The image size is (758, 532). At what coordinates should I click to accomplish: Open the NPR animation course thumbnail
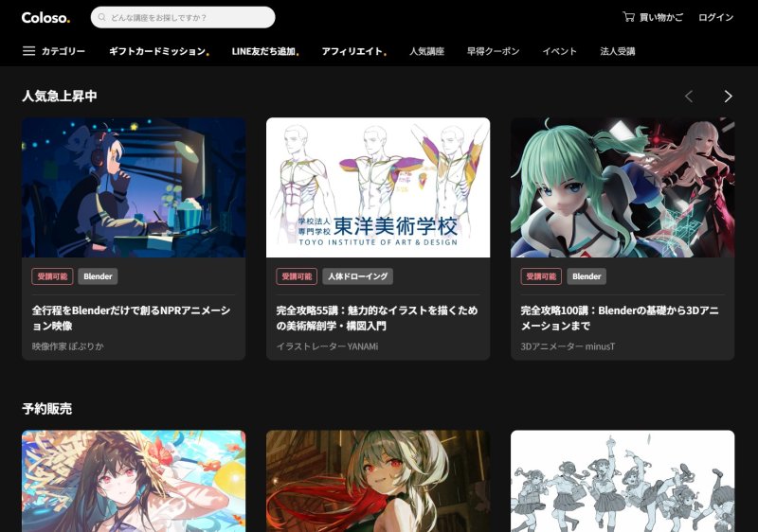pyautogui.click(x=134, y=187)
